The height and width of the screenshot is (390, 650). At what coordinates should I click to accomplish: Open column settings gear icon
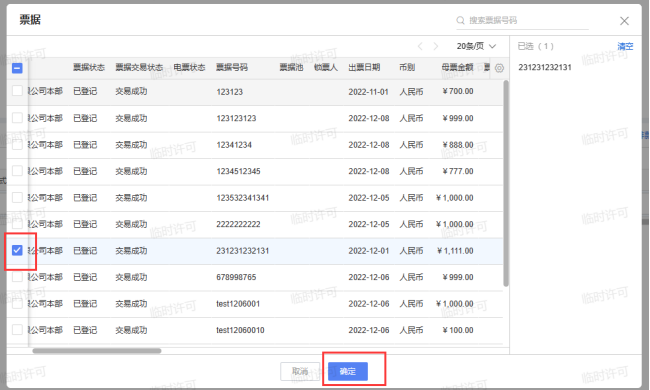499,68
